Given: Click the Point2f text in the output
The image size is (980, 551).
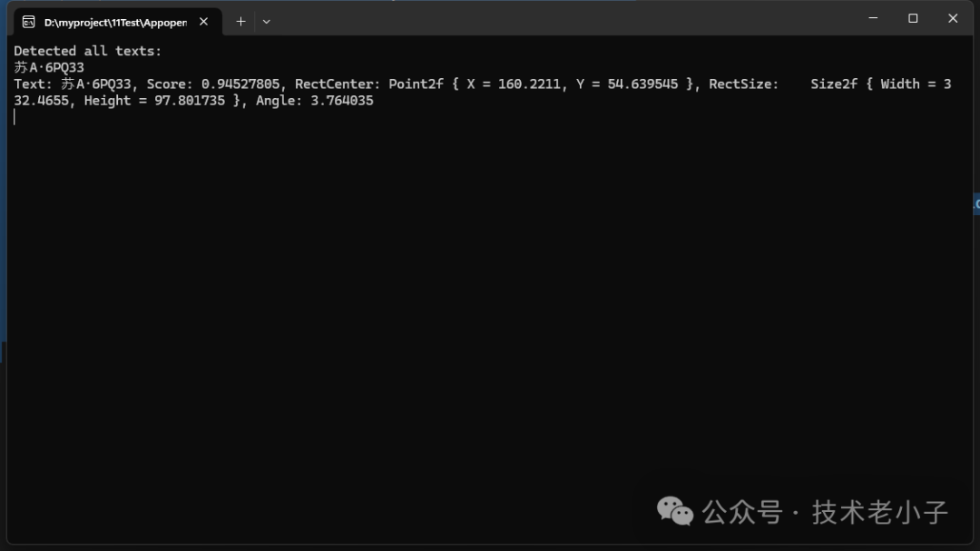Looking at the screenshot, I should (x=416, y=84).
